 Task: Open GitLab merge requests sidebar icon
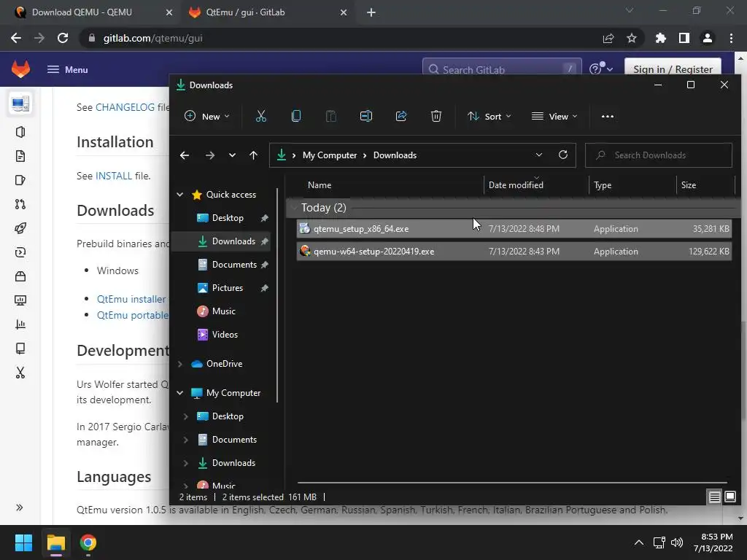point(20,204)
